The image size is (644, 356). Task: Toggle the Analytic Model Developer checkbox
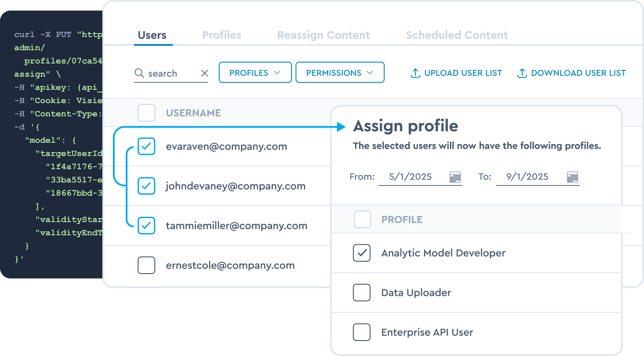click(362, 253)
